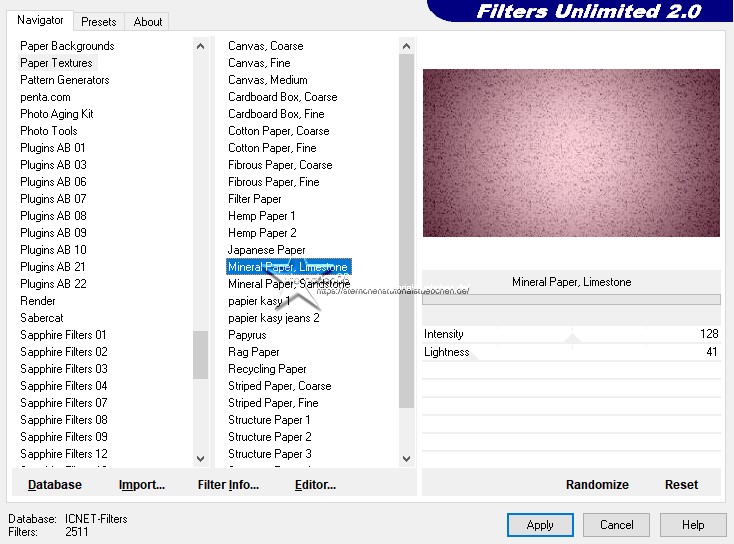
Task: Open Help for Filters Unlimited
Action: point(693,524)
